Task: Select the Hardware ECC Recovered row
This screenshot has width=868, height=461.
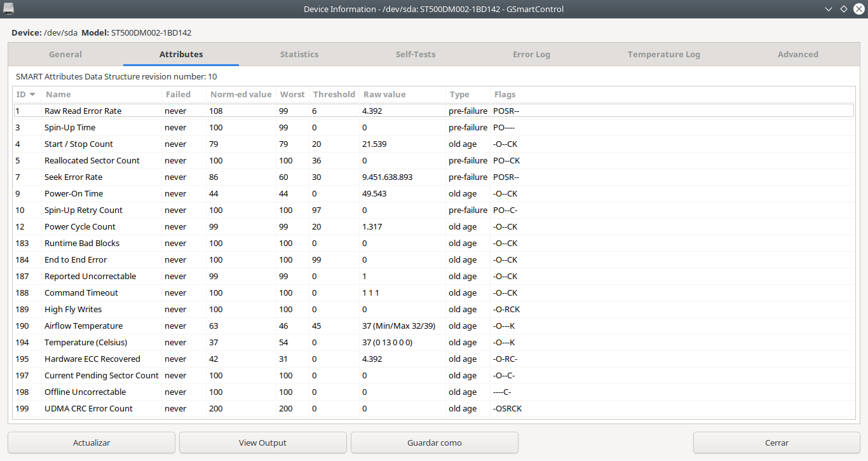Action: click(x=434, y=359)
